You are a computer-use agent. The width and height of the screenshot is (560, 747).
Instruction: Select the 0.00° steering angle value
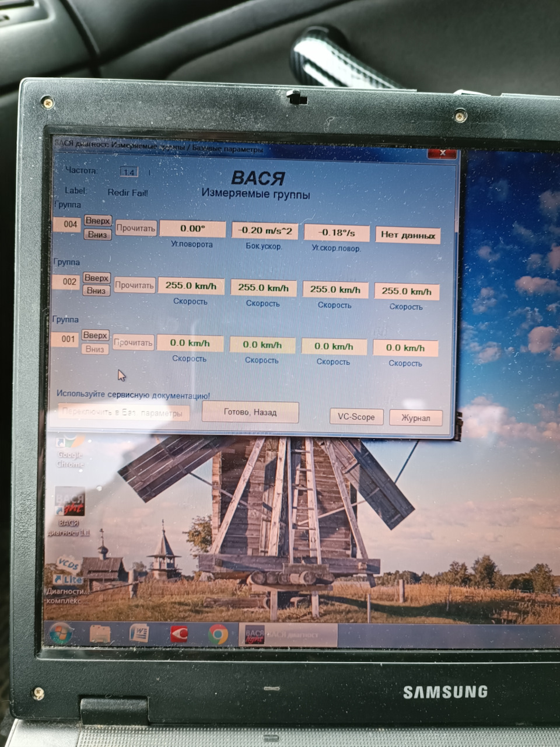tap(192, 229)
